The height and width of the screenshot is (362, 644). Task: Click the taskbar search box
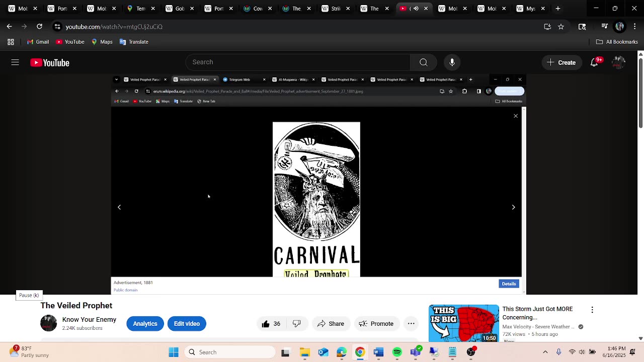pos(230,352)
